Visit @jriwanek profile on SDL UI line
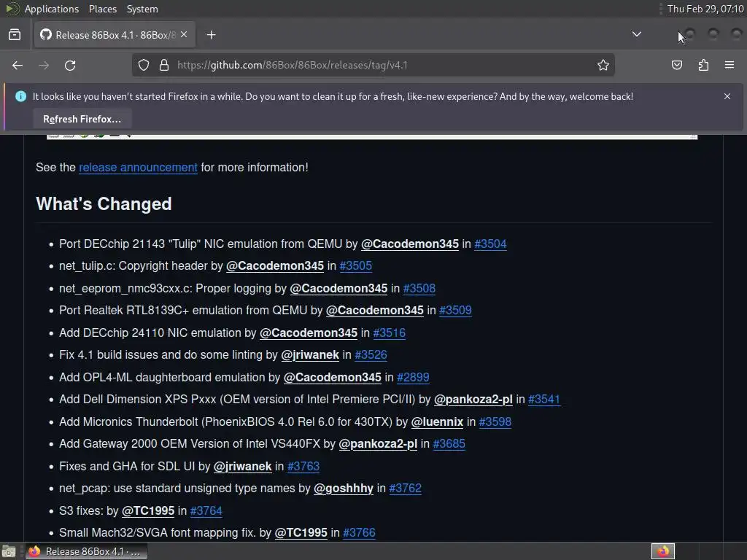Screen dimensions: 747x560 242,466
